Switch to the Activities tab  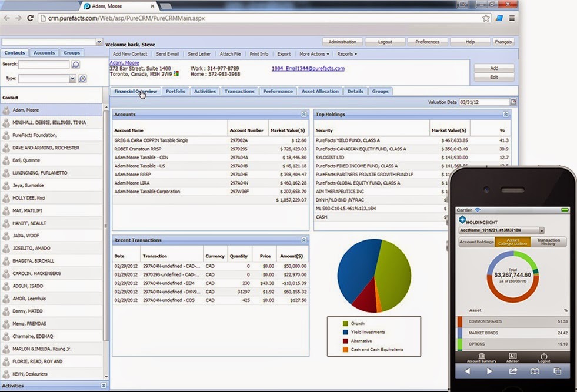[205, 91]
